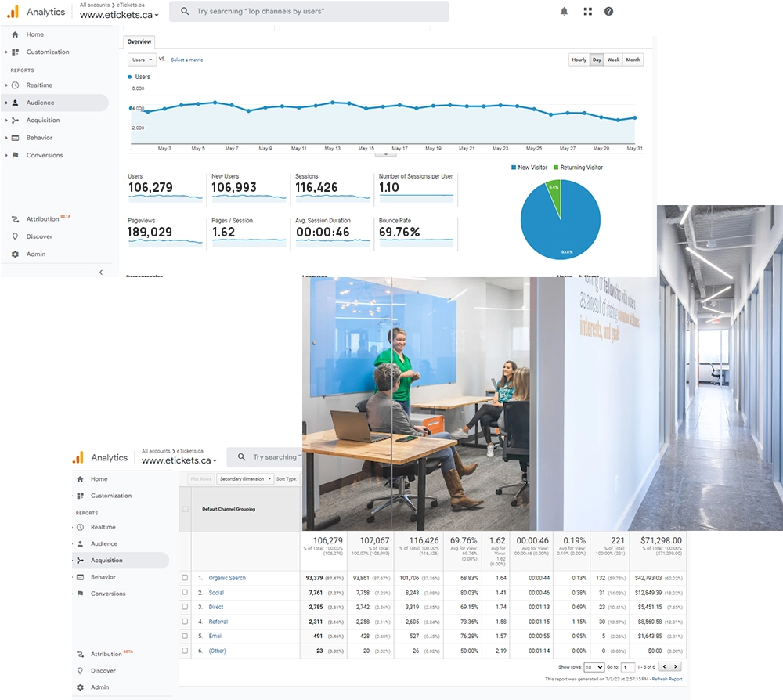This screenshot has width=783, height=700.
Task: Open Conversions in the Acquisition report sidebar
Action: coord(108,594)
